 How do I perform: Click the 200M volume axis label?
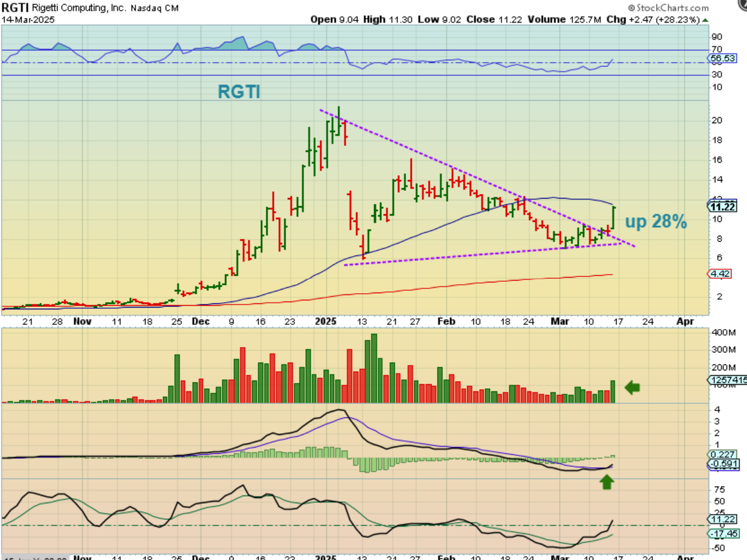[723, 367]
